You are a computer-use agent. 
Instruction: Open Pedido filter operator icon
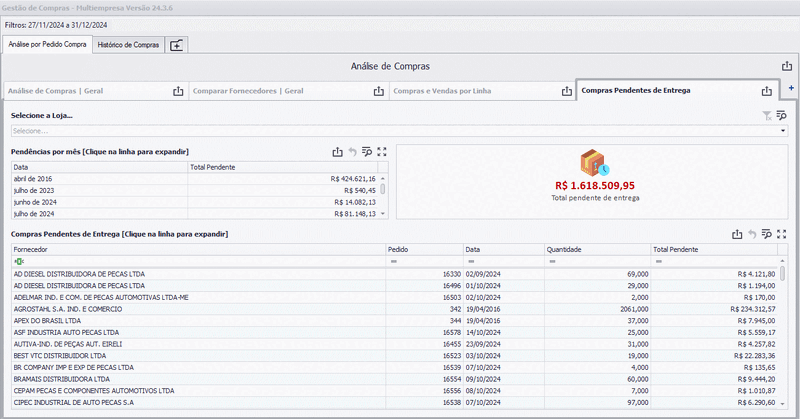coord(394,262)
